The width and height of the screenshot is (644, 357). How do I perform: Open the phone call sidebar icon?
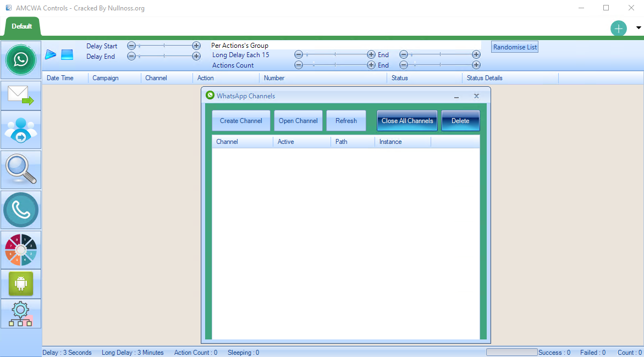(21, 210)
